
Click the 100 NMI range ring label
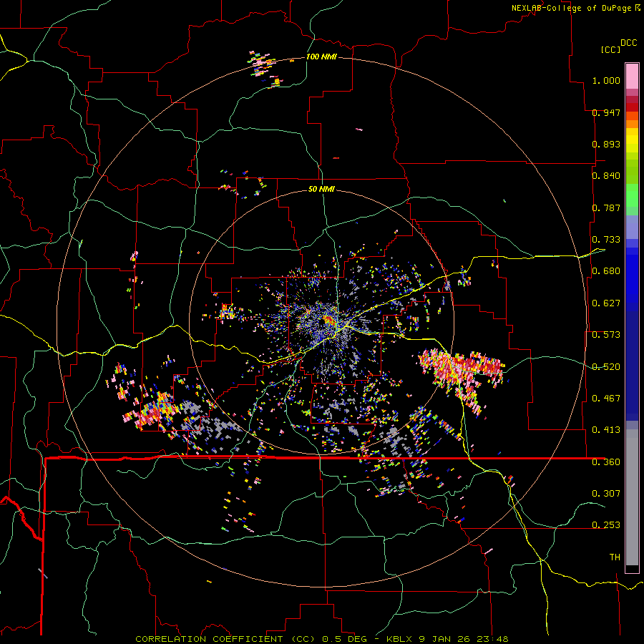pos(321,57)
